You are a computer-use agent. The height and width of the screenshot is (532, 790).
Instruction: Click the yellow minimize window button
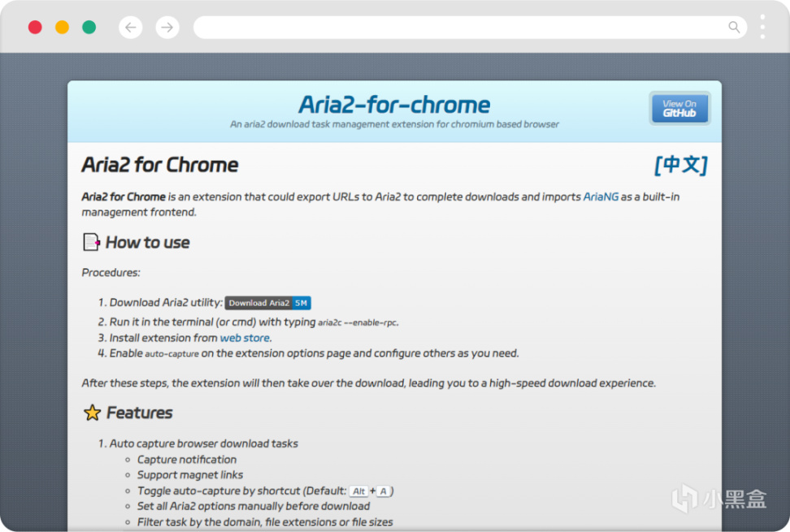pos(62,27)
